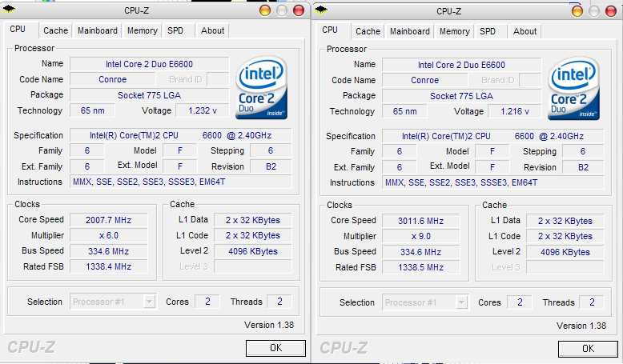
Task: Click CPU-Z chip icon in right title bar
Action: tap(321, 10)
